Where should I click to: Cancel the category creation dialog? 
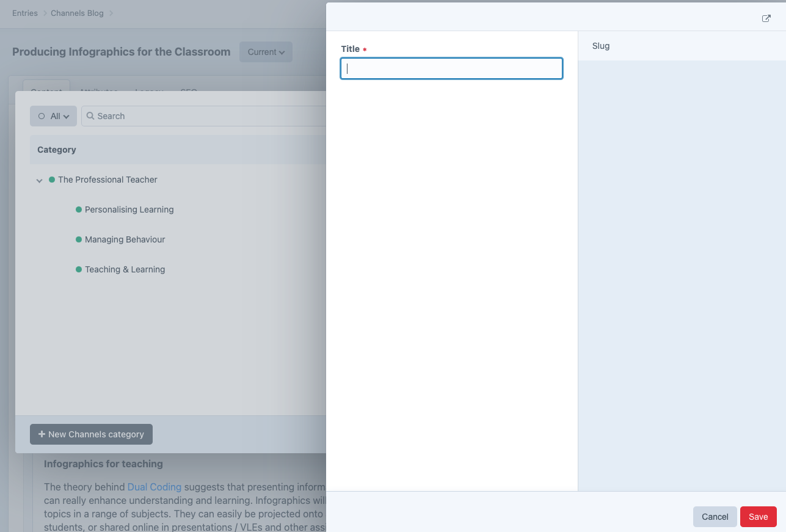[714, 516]
